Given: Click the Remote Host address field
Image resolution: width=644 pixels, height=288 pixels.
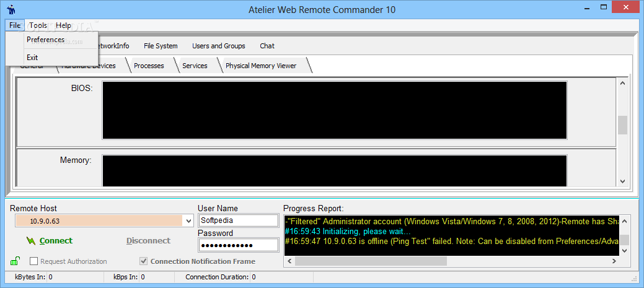Looking at the screenshot, I should [x=99, y=221].
